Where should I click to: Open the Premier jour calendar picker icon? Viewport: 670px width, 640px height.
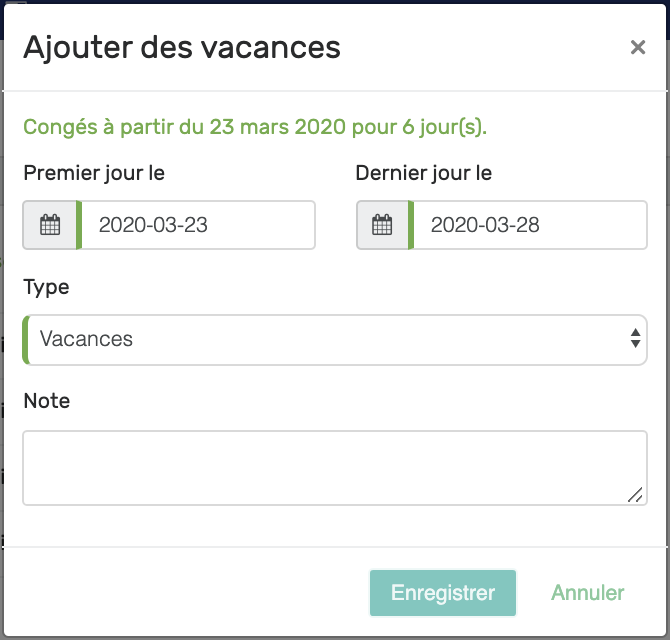50,225
